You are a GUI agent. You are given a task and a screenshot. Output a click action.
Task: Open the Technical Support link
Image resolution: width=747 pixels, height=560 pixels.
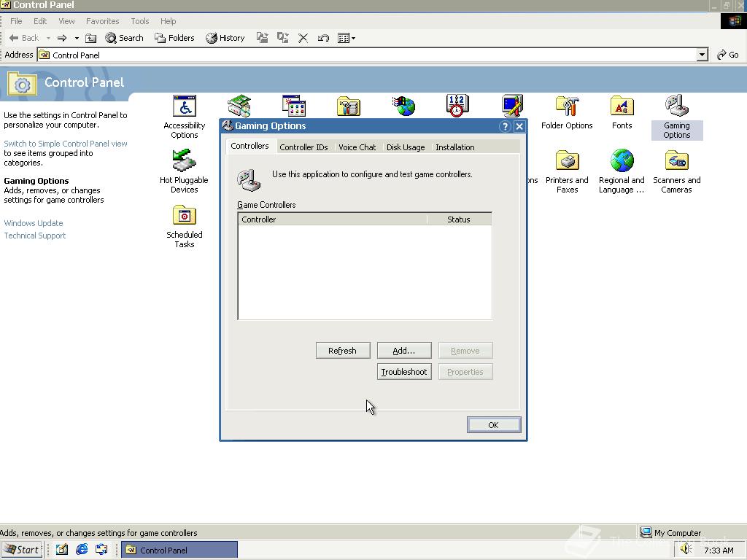tap(35, 236)
